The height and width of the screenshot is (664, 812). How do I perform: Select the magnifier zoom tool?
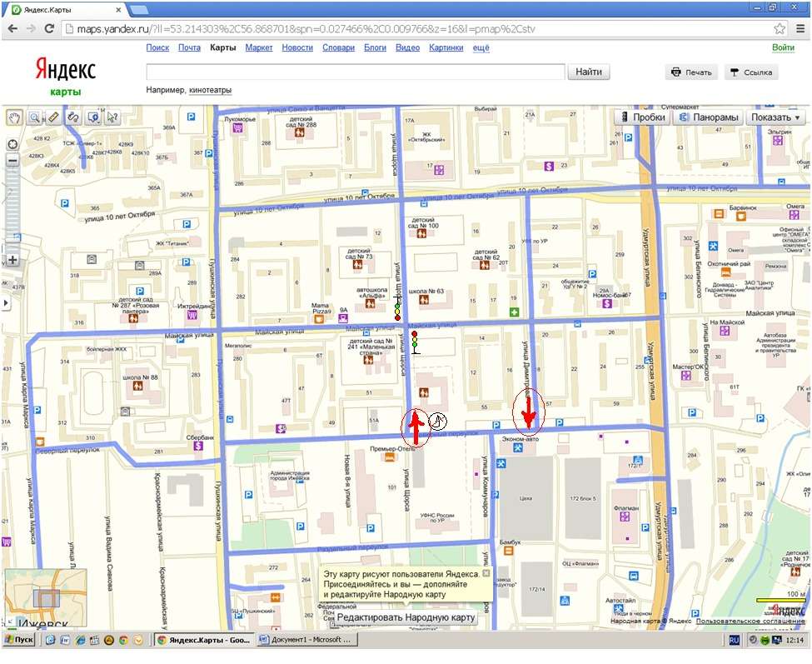pos(35,117)
